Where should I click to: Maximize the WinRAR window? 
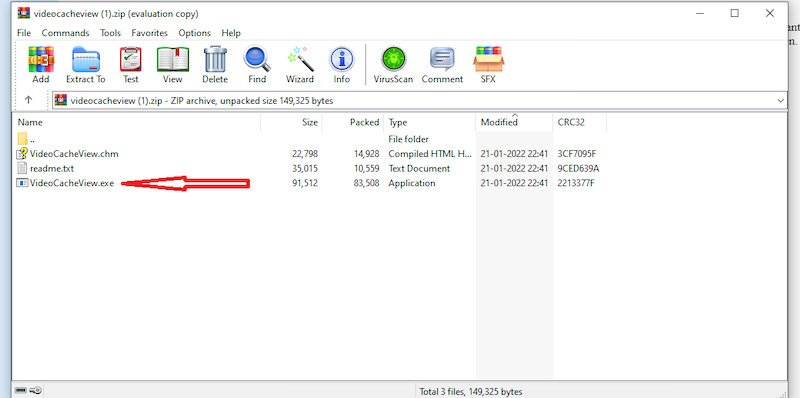pyautogui.click(x=735, y=13)
